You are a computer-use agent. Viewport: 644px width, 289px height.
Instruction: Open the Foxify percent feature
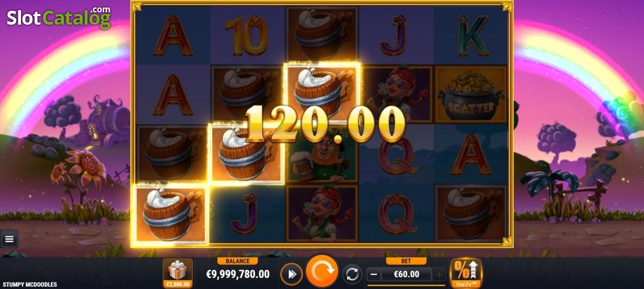pos(465,273)
